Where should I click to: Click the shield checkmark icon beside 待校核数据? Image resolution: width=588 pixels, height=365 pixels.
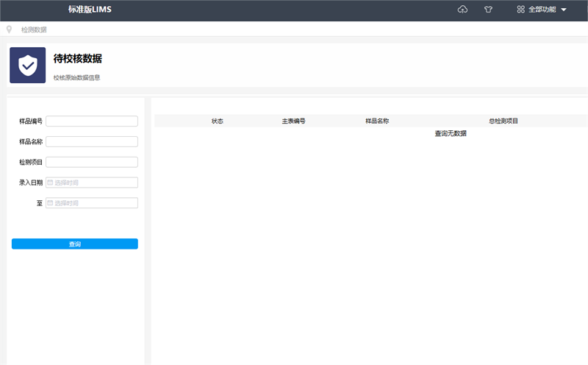click(x=28, y=65)
